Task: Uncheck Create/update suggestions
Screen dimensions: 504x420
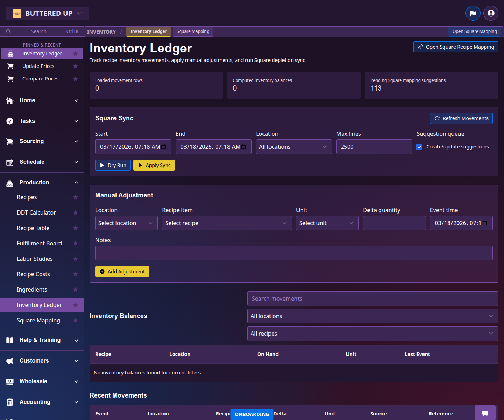Action: click(419, 147)
